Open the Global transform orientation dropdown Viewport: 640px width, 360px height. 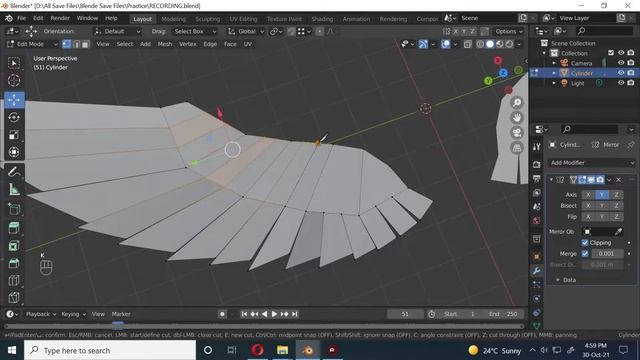click(x=246, y=31)
